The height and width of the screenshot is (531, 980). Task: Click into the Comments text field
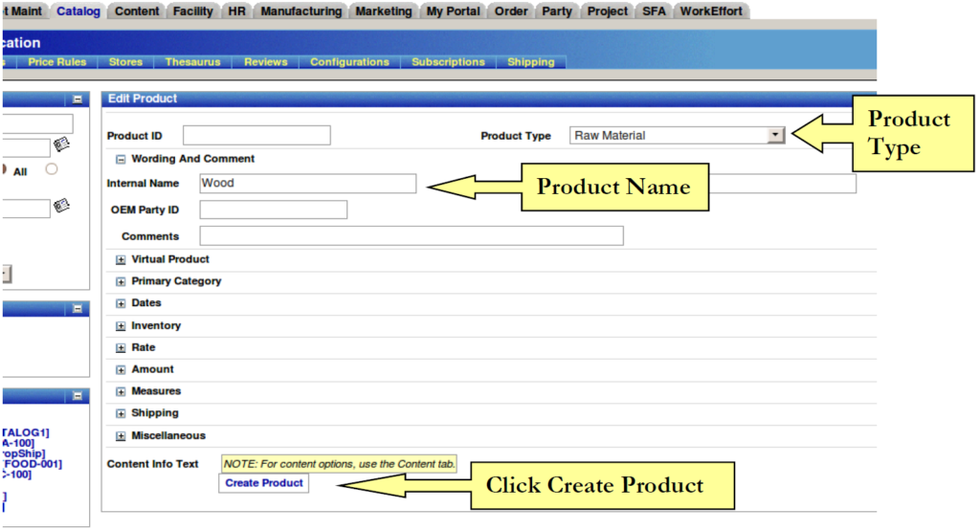click(x=412, y=235)
